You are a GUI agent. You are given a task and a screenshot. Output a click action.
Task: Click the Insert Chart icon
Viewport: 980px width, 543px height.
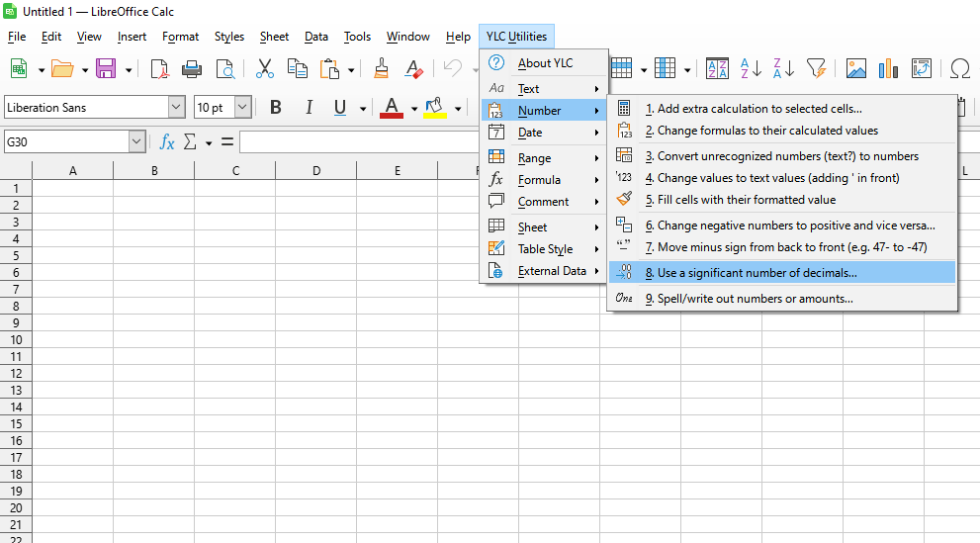click(x=889, y=68)
